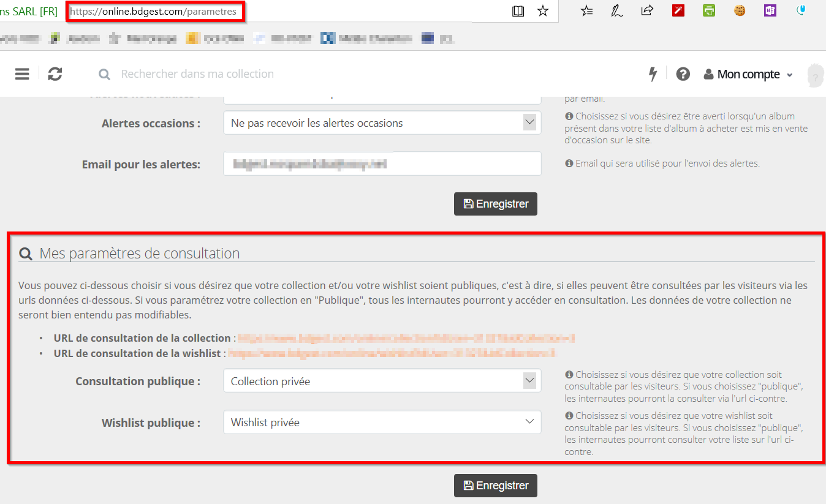The width and height of the screenshot is (826, 504).
Task: Add page to favorites star
Action: tap(543, 11)
